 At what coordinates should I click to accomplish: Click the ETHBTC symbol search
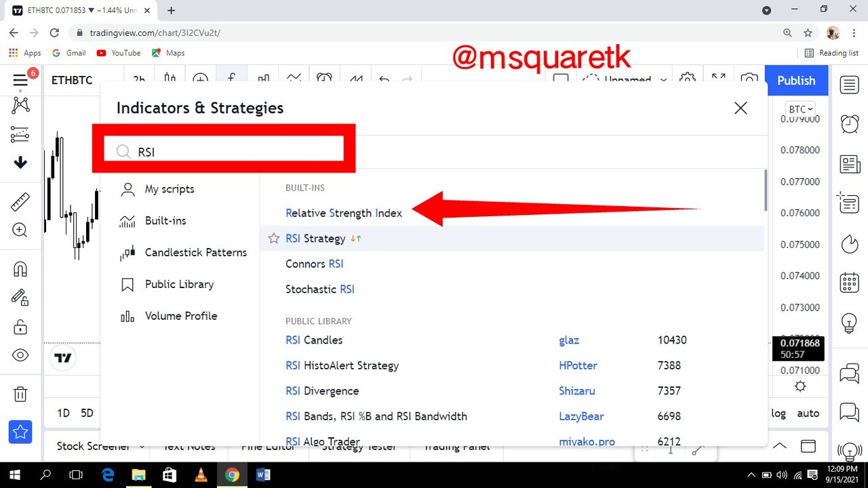coord(72,80)
